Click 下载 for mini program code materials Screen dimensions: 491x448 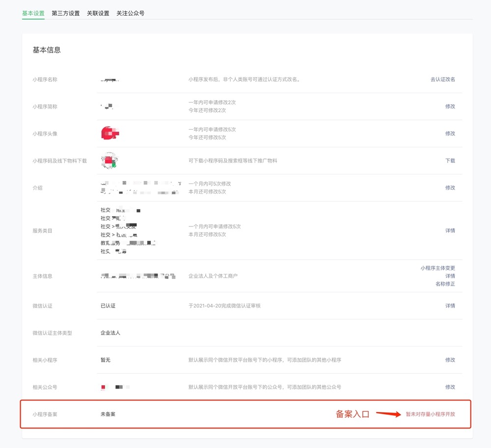coord(450,161)
